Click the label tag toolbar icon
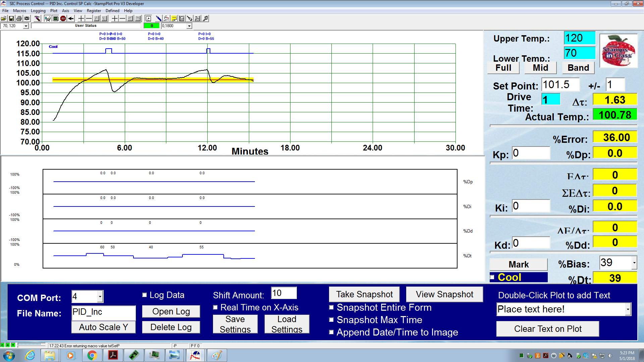Image resolution: width=644 pixels, height=362 pixels. pos(190,18)
